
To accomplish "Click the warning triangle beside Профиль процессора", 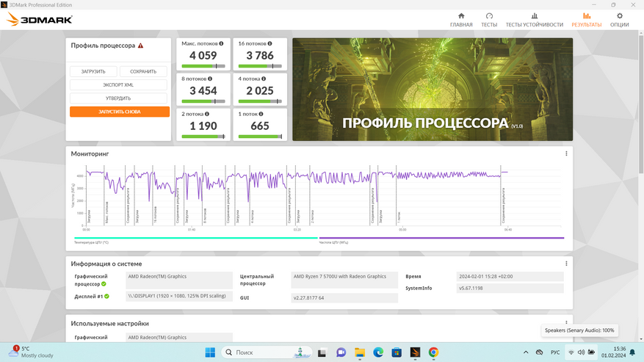I will (141, 46).
